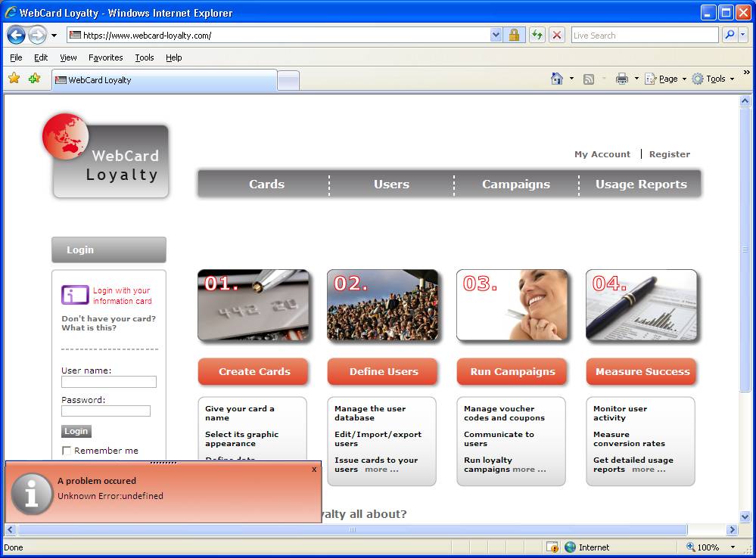Click the Measure Success orange button

point(642,371)
